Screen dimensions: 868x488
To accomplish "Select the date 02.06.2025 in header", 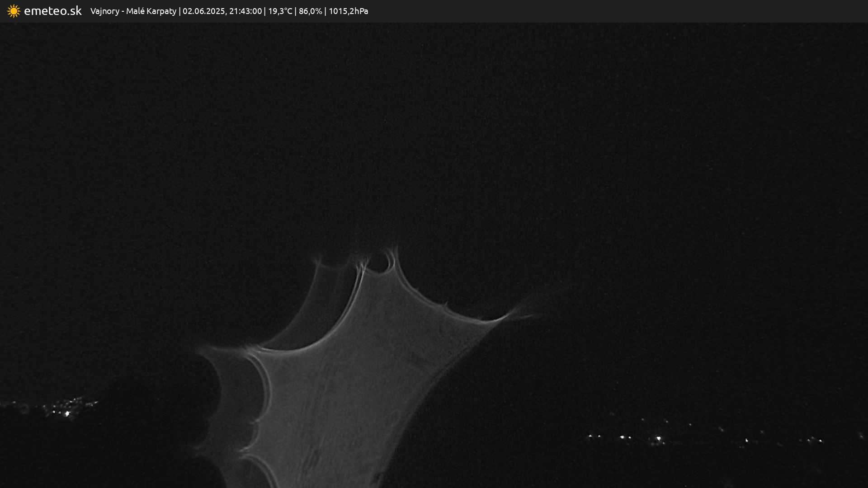I will click(x=203, y=11).
